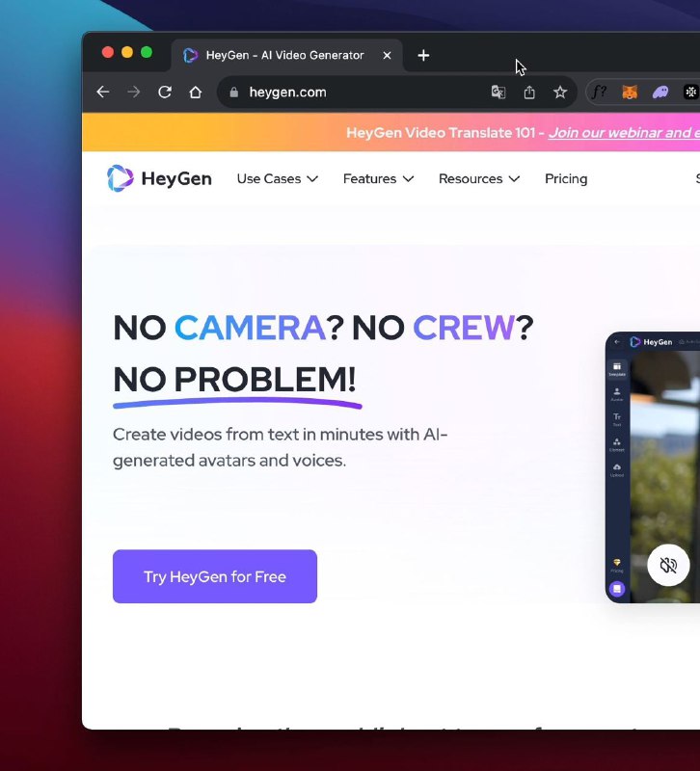Select the HeyGen - AI Video Generator tab
Viewport: 700px width, 771px height.
point(287,56)
